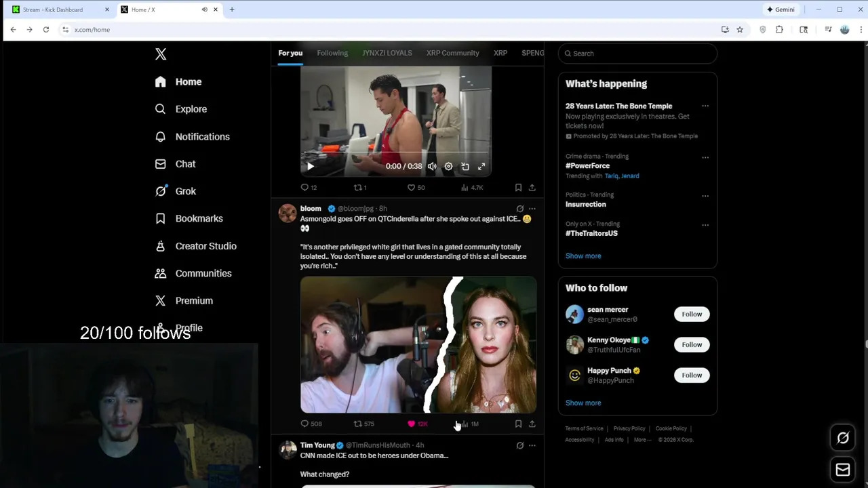
Task: Open the Gemini button in Chrome
Action: pyautogui.click(x=781, y=9)
